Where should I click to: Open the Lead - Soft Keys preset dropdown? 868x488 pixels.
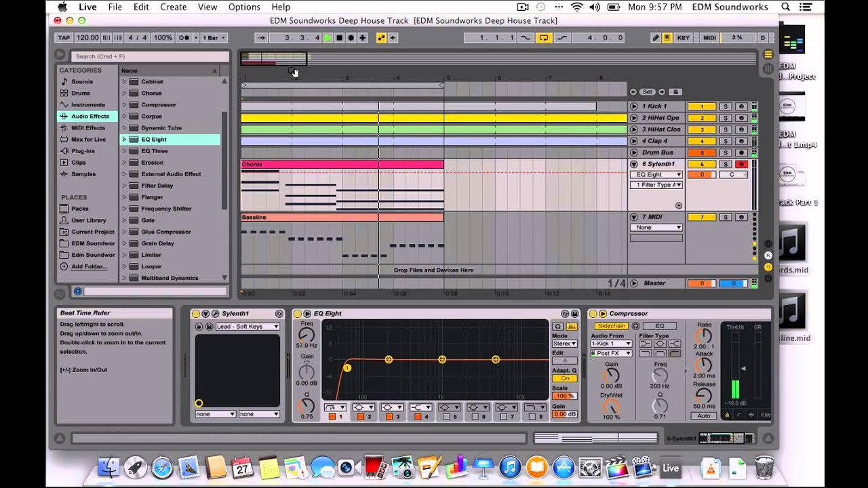tap(248, 327)
